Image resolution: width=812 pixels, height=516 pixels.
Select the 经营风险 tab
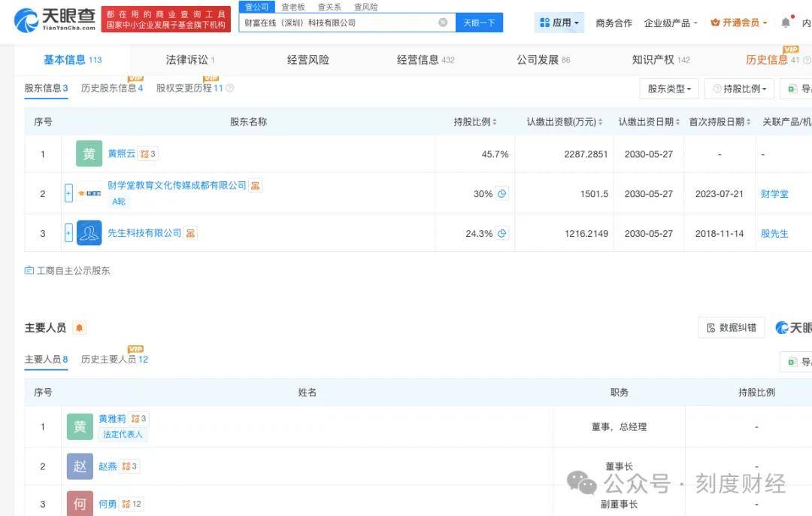pyautogui.click(x=308, y=60)
